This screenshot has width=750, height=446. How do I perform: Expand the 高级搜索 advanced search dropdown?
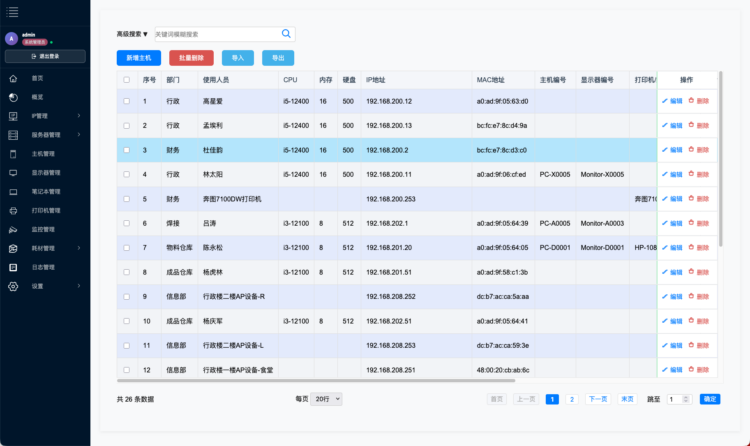(x=132, y=34)
